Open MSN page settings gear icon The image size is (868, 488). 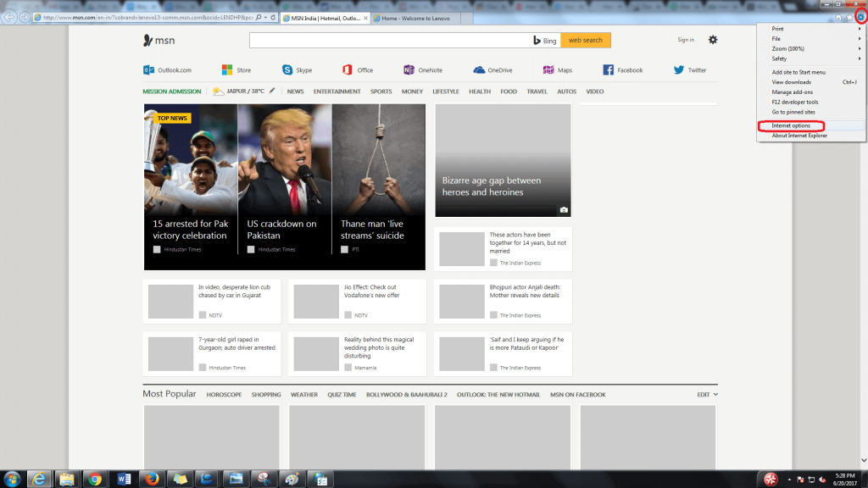click(x=713, y=40)
